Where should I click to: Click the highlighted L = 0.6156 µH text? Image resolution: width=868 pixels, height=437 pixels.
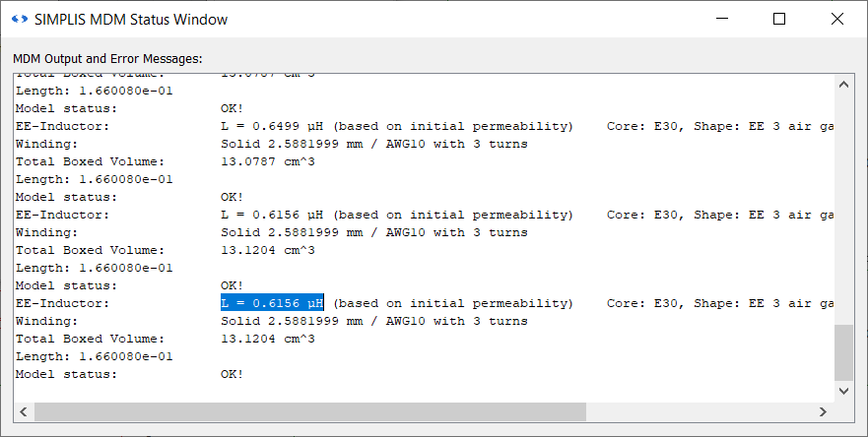272,303
